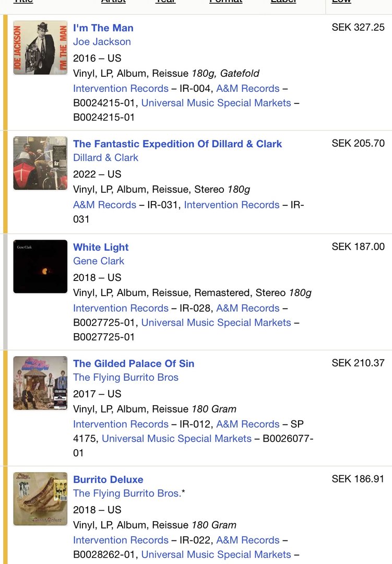This screenshot has height=564, width=392.
Task: Open the "I'm The Man" release title
Action: (103, 28)
